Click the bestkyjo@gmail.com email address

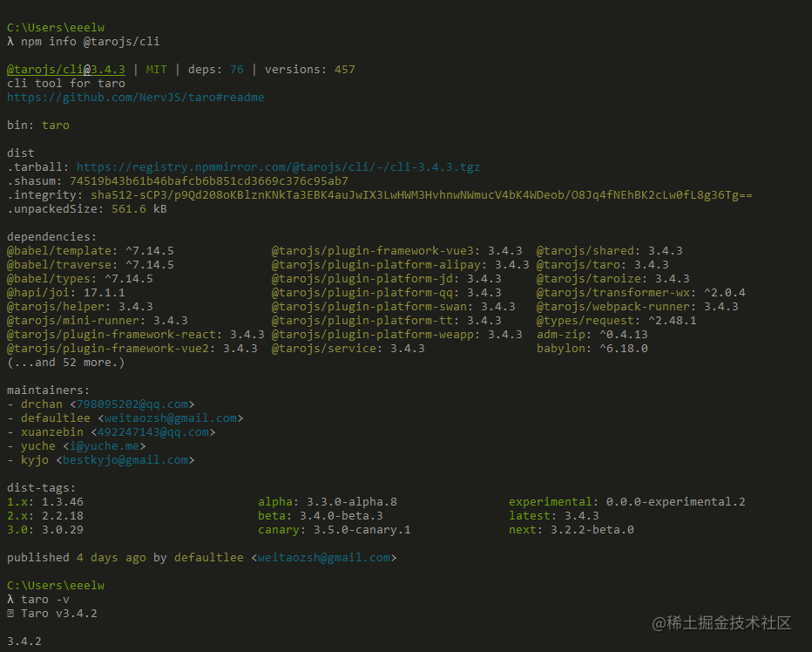pos(125,460)
